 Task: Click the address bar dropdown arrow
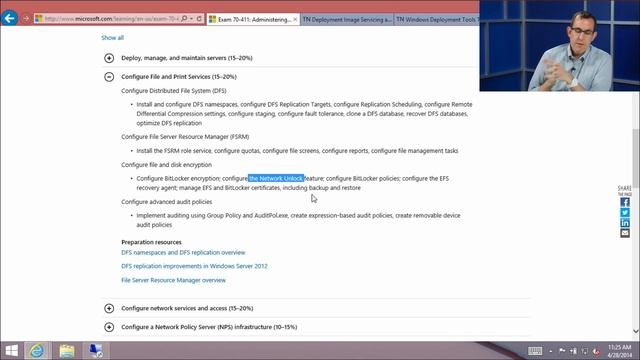point(191,19)
